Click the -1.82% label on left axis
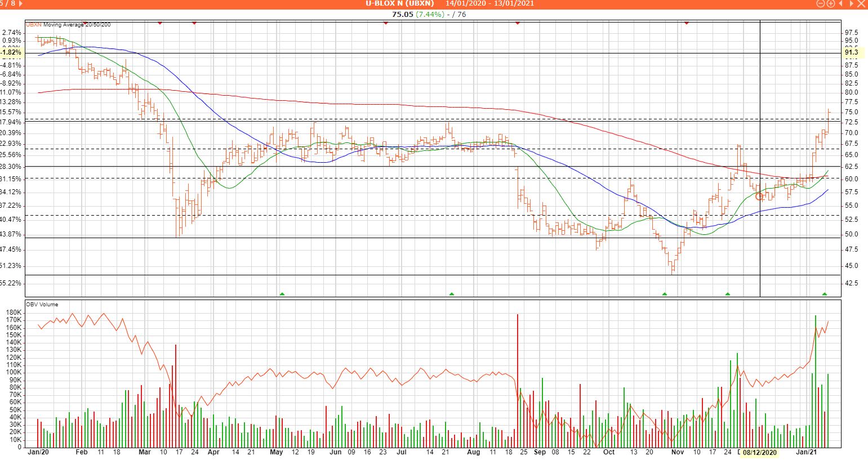Viewport: 868px width, 460px height. (11, 52)
